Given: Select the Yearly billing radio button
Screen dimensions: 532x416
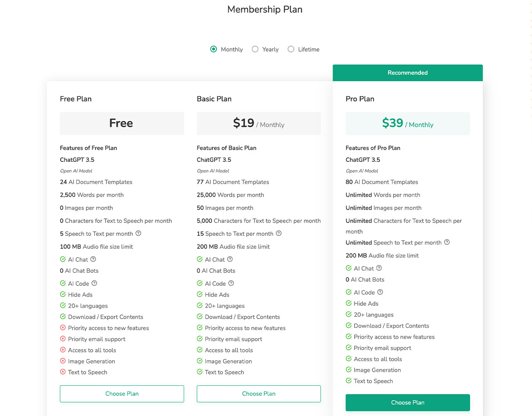Looking at the screenshot, I should [x=255, y=49].
